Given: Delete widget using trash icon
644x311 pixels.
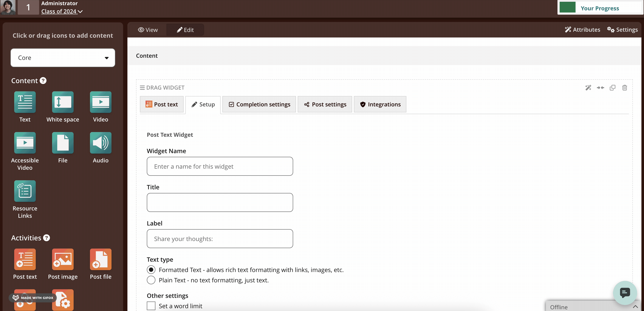Looking at the screenshot, I should [624, 88].
